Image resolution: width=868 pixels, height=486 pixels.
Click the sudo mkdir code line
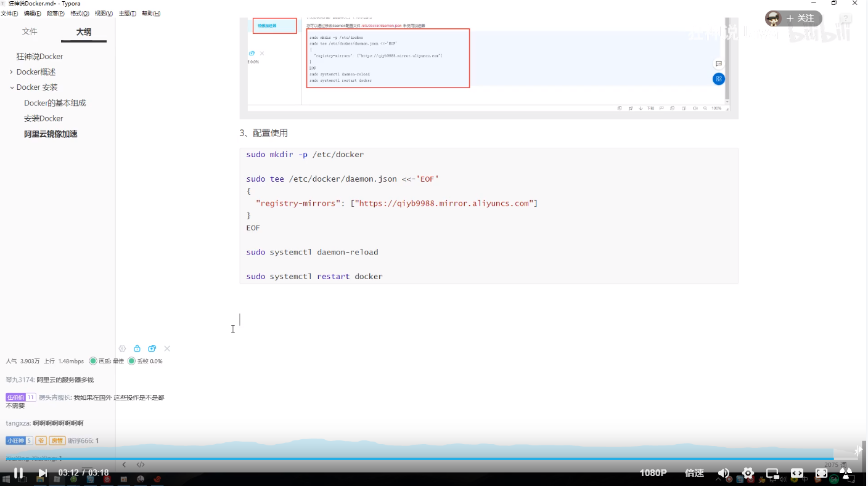point(305,155)
